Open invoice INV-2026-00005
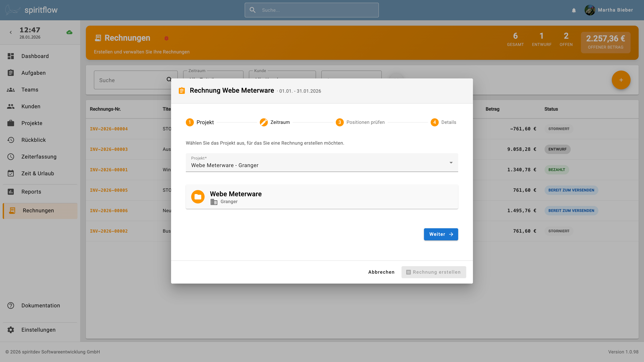The image size is (644, 362). pos(109,190)
